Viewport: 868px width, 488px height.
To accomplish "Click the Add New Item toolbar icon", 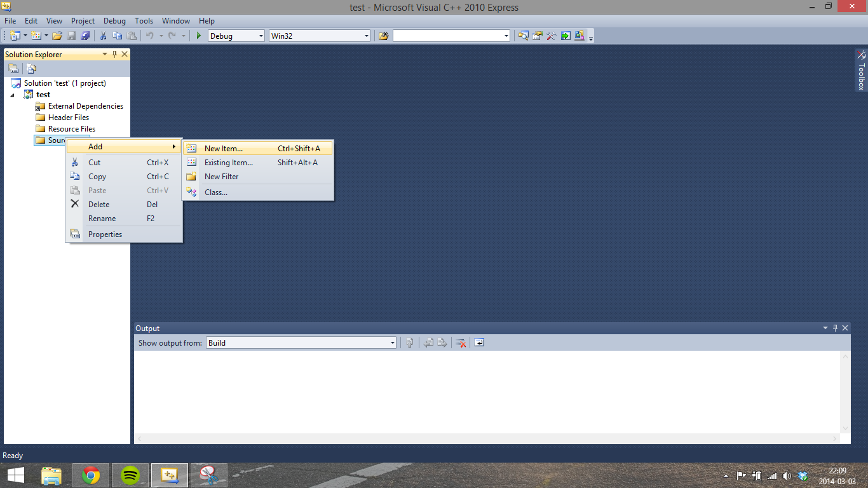I will pos(36,36).
